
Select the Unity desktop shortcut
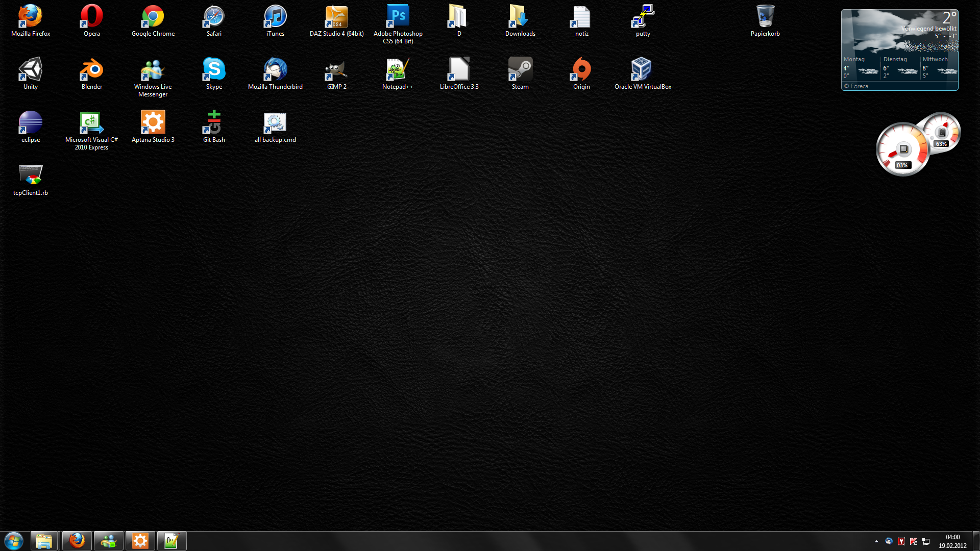(x=31, y=74)
